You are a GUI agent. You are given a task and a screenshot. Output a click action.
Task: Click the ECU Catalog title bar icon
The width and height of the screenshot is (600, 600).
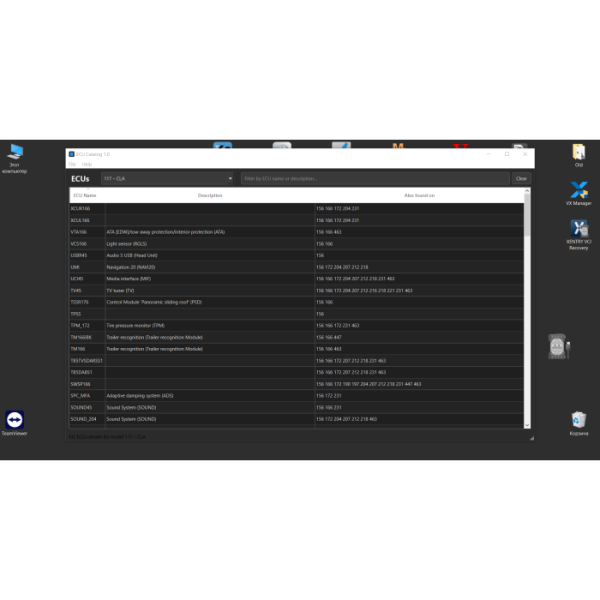tap(71, 154)
